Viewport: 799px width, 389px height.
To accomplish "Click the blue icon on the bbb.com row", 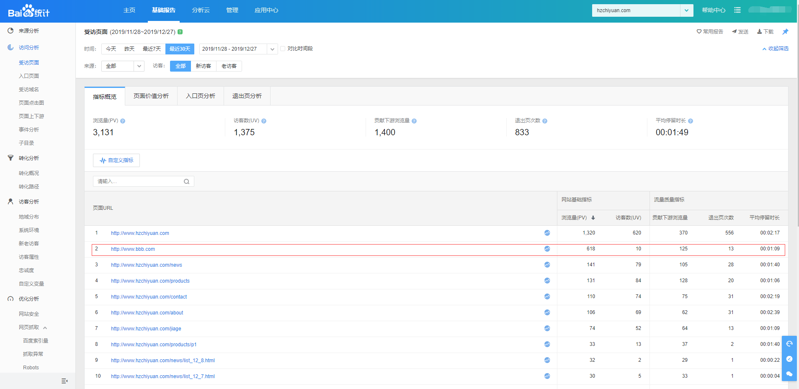I will point(547,249).
